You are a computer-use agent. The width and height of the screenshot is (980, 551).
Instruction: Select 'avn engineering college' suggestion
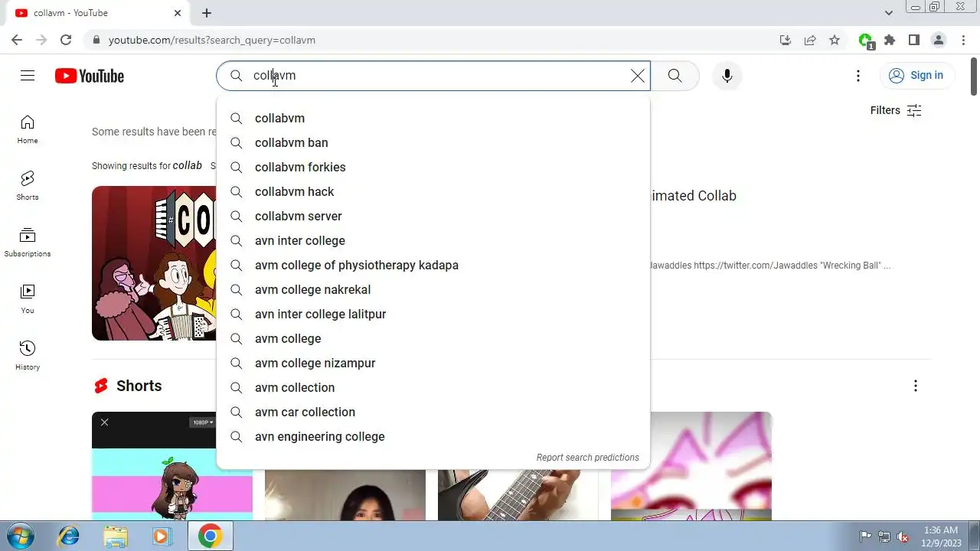pyautogui.click(x=433, y=436)
